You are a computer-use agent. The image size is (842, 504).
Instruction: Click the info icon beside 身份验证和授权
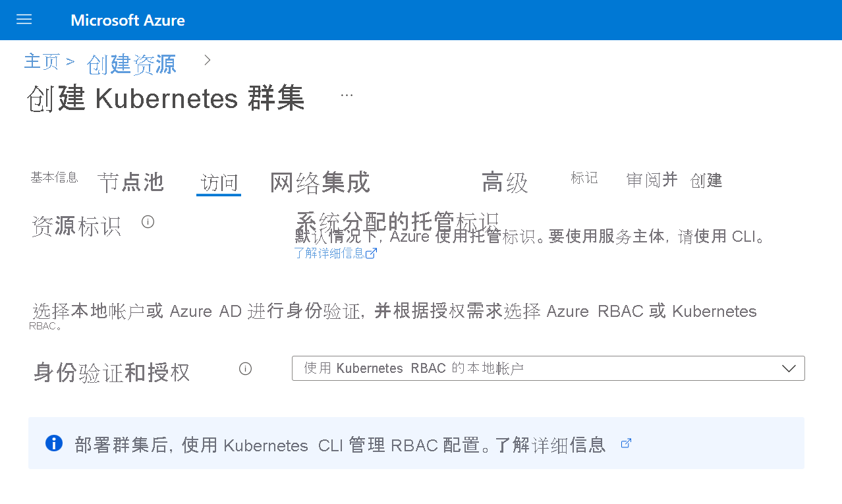pos(245,369)
